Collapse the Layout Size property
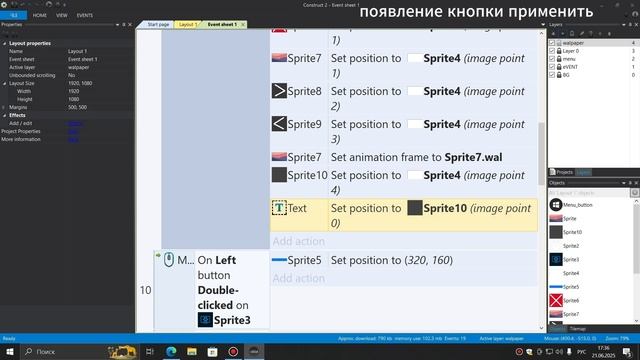Image resolution: width=640 pixels, height=360 pixels. (x=4, y=83)
